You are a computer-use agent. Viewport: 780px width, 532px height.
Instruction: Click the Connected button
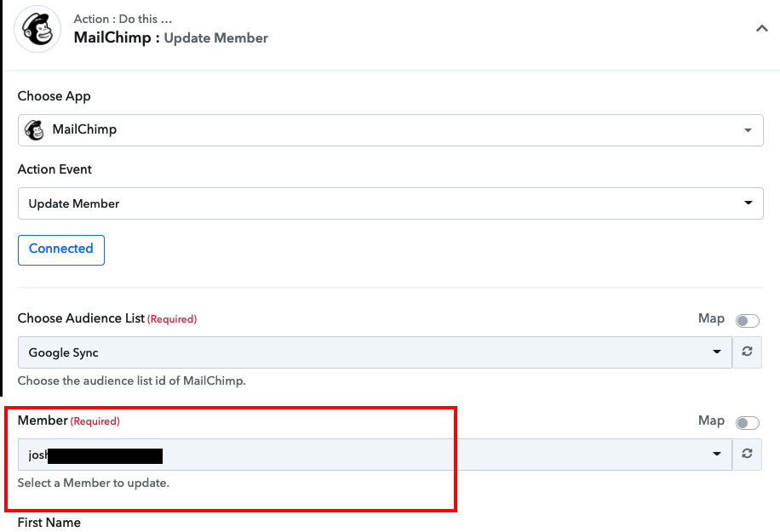(x=61, y=250)
